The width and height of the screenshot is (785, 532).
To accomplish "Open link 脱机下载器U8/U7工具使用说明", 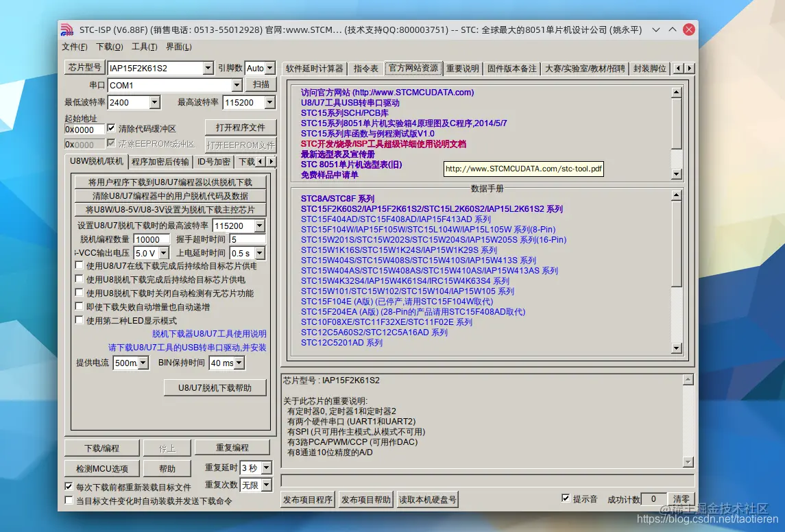I will 209,334.
